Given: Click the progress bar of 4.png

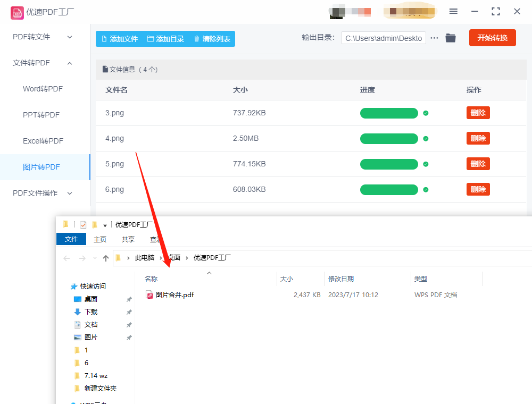Looking at the screenshot, I should click(x=389, y=139).
